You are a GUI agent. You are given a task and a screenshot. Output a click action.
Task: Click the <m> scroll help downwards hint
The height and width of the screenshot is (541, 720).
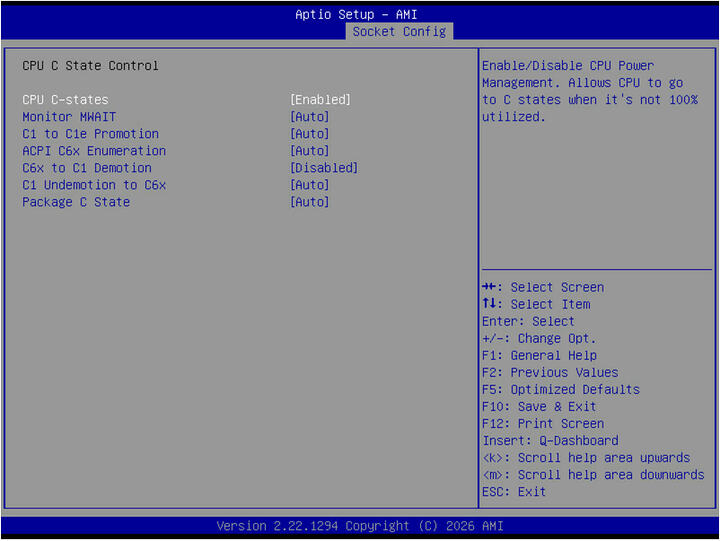[593, 474]
